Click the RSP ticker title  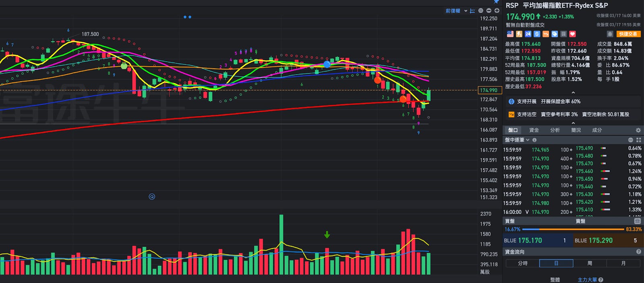512,6
